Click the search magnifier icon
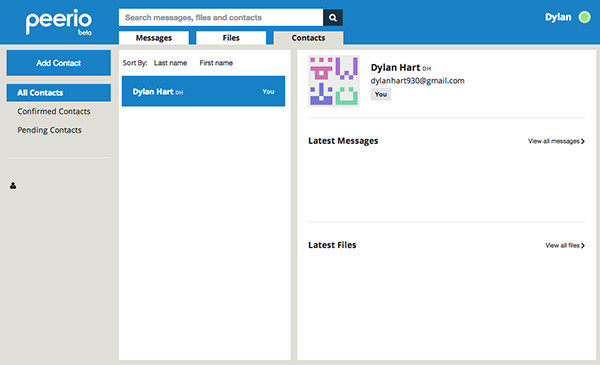Image resolution: width=600 pixels, height=365 pixels. click(x=333, y=18)
